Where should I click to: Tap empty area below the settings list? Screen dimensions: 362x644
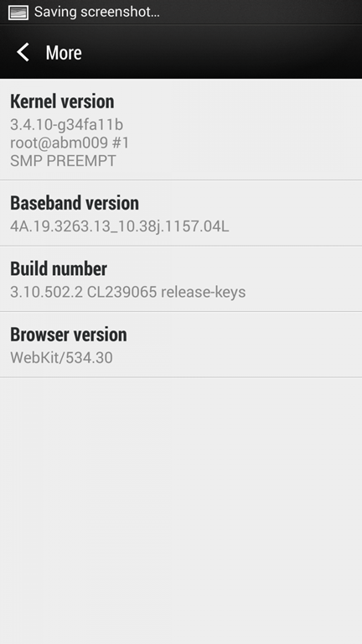181,511
